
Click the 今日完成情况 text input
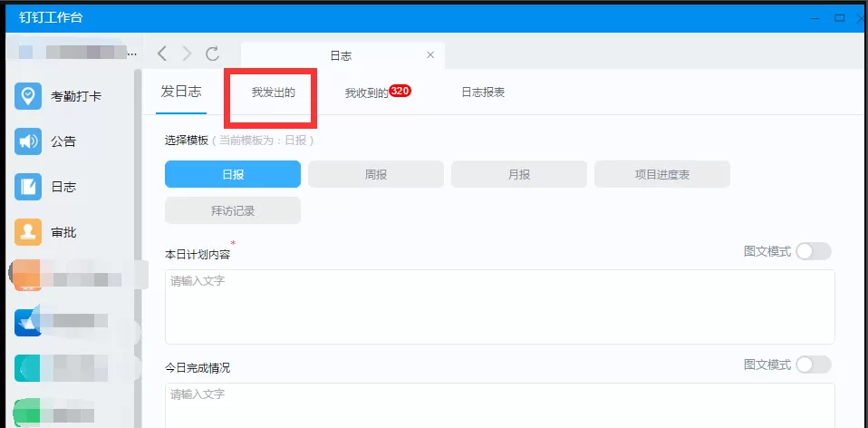tap(500, 405)
